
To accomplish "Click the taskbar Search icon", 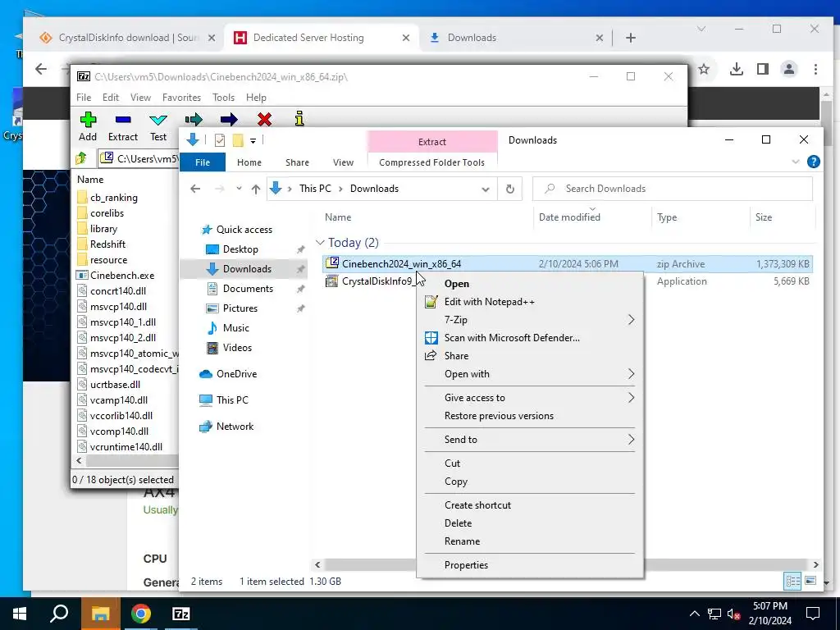I will (x=59, y=614).
